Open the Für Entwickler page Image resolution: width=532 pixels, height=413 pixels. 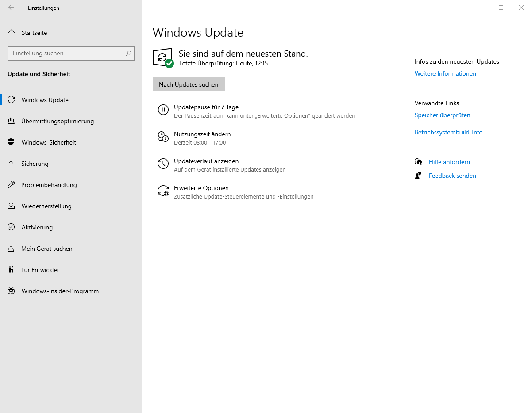71,270
